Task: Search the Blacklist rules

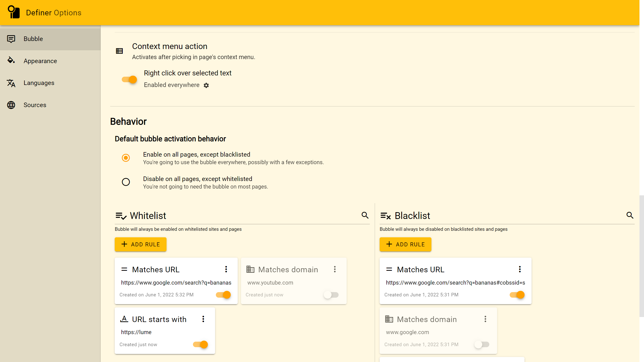Action: pyautogui.click(x=630, y=215)
